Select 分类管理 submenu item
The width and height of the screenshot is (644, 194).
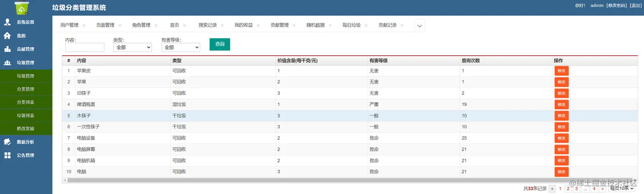tap(26, 89)
